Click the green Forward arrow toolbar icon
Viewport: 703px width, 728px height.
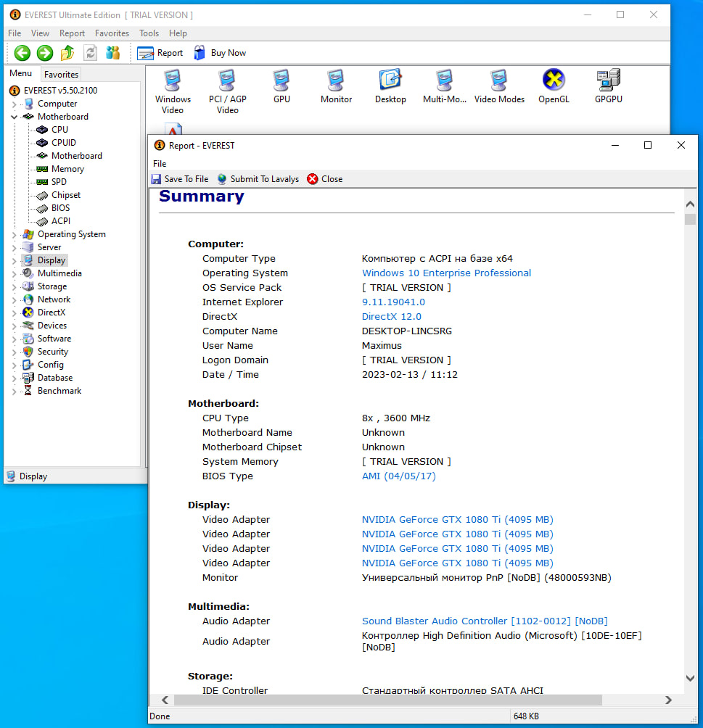45,53
